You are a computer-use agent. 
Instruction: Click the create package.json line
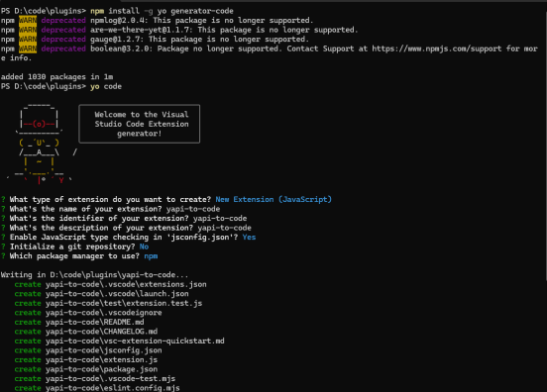[x=86, y=368]
